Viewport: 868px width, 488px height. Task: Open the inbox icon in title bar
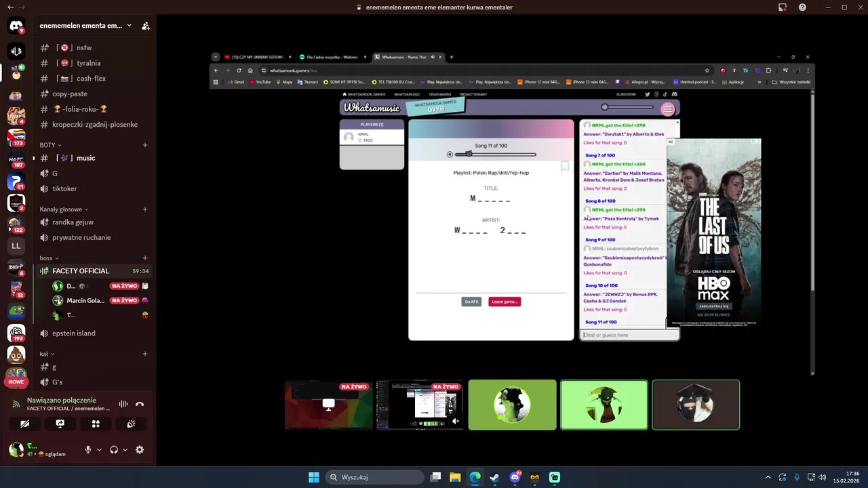(783, 7)
